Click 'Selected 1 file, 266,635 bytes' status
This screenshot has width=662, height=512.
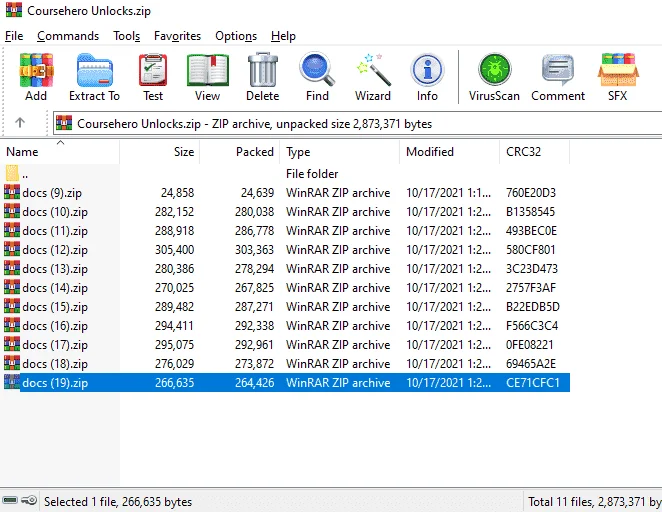click(118, 502)
